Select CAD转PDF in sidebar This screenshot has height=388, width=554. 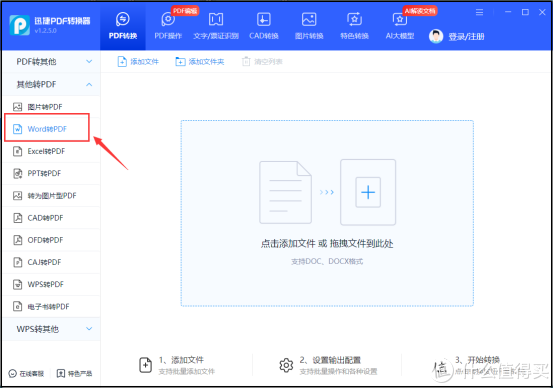52,218
